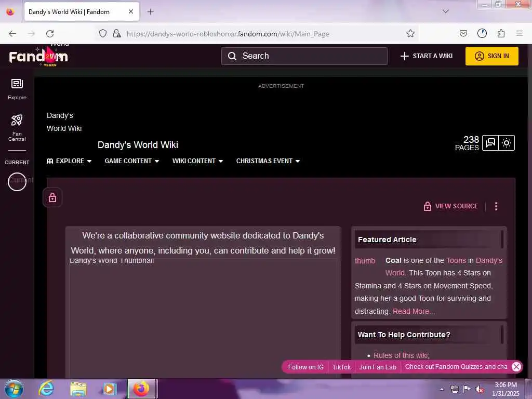Viewport: 532px width, 399px height.
Task: Click into the Fandom Search field
Action: (x=304, y=56)
